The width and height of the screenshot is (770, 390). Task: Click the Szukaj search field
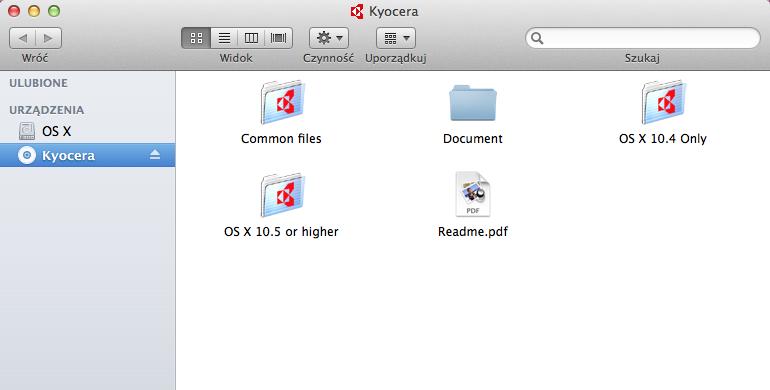coord(643,38)
